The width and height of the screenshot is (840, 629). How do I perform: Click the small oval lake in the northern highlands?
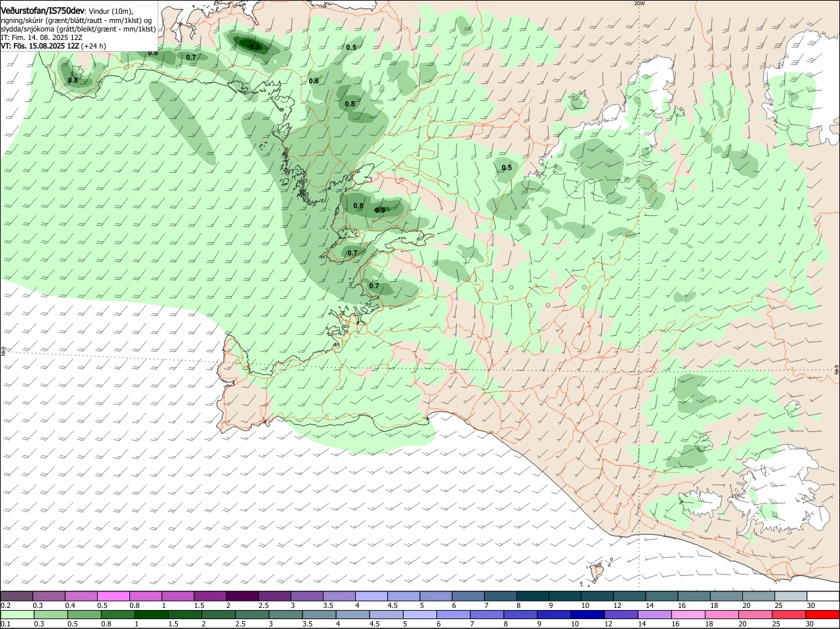[x=578, y=102]
